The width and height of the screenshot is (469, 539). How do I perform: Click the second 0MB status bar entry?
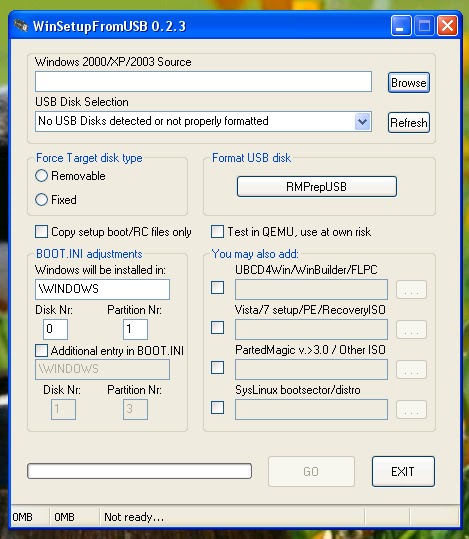pyautogui.click(x=64, y=517)
